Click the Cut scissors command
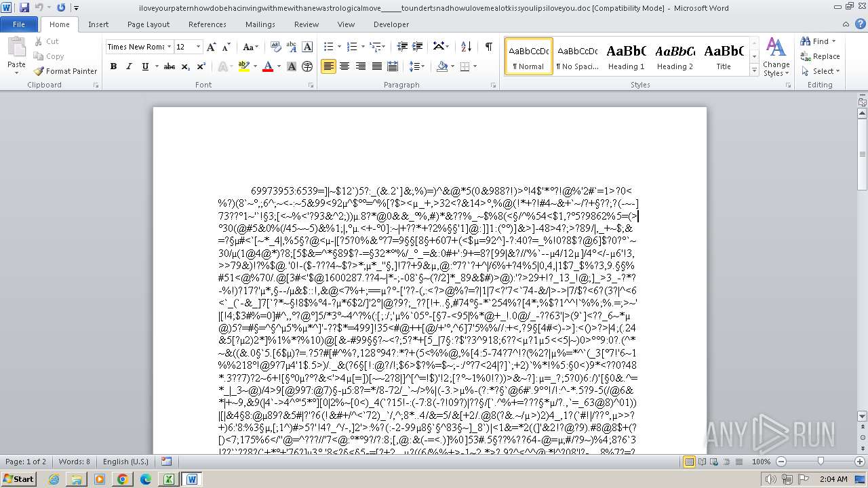The height and width of the screenshot is (488, 868). coord(46,41)
